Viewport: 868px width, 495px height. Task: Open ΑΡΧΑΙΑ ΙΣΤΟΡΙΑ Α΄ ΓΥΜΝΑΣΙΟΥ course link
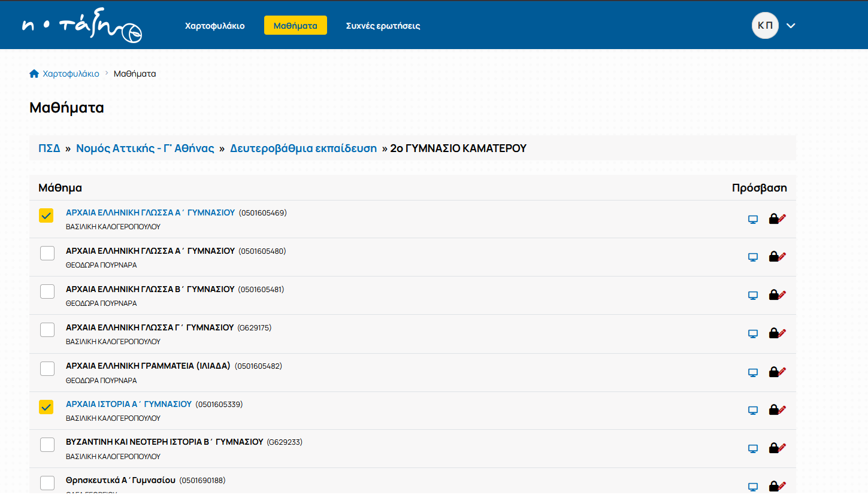(129, 404)
